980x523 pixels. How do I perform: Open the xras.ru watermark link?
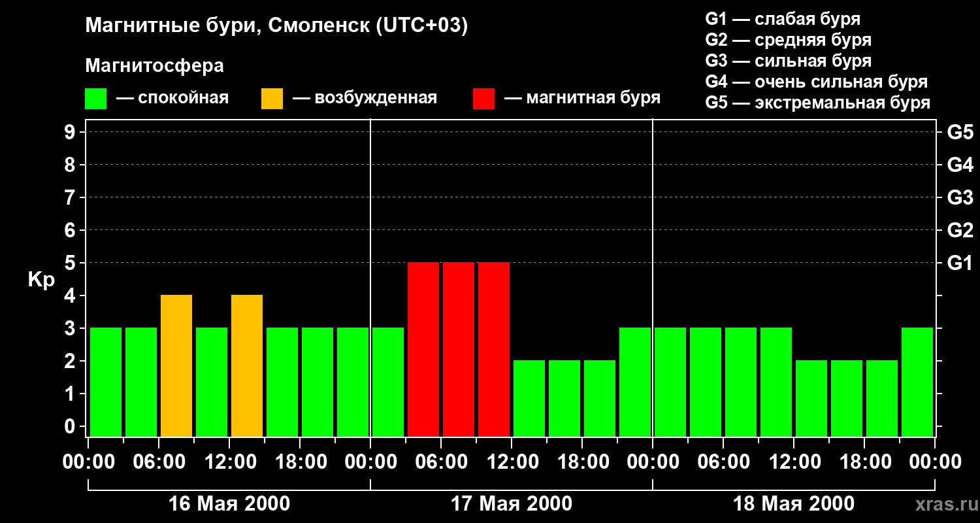pyautogui.click(x=943, y=504)
